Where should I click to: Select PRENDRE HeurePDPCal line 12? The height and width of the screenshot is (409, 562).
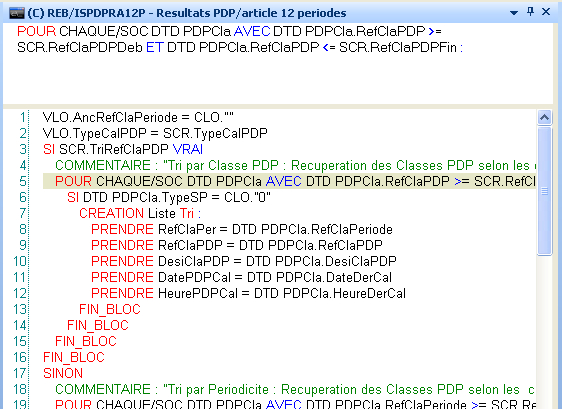(x=248, y=294)
